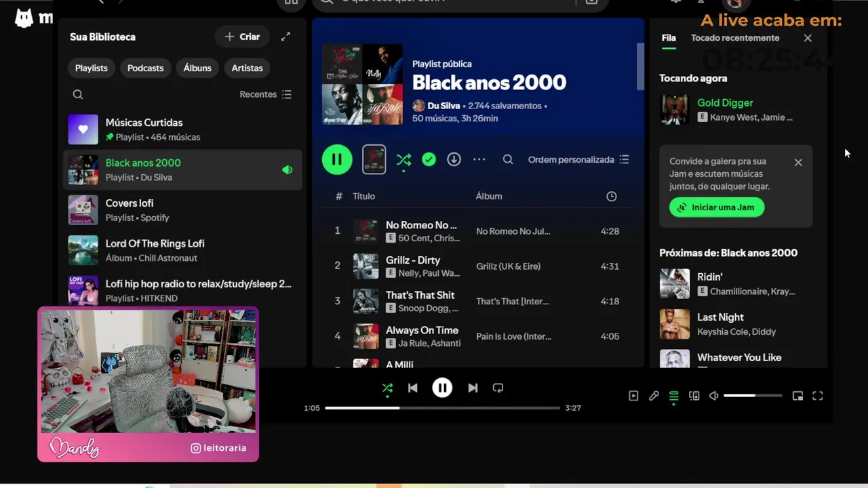Search within the playlist magnifier icon
868x488 pixels.
(x=508, y=159)
